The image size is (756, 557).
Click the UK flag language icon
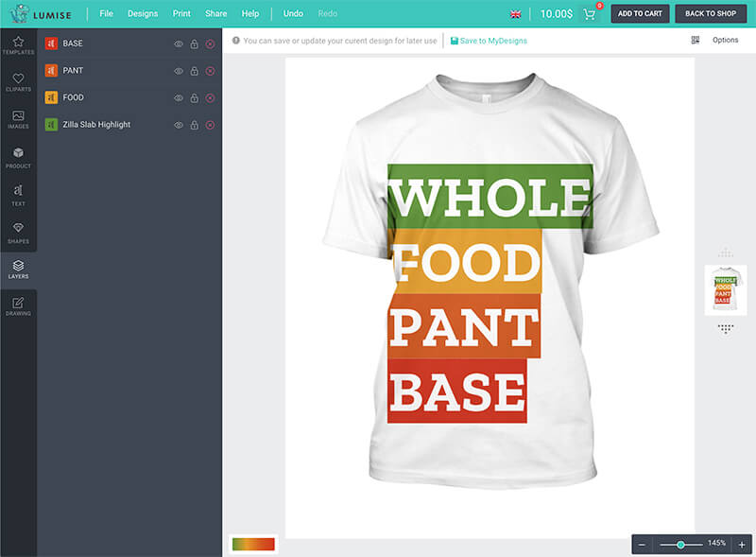pos(515,14)
